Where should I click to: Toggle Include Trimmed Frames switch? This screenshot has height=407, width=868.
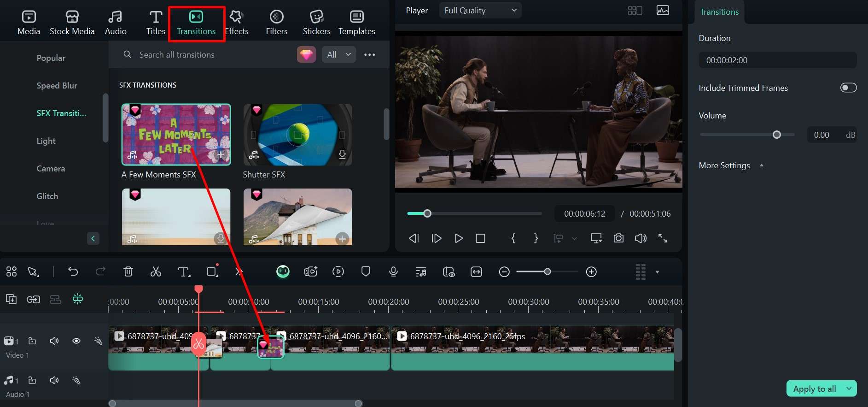click(848, 88)
